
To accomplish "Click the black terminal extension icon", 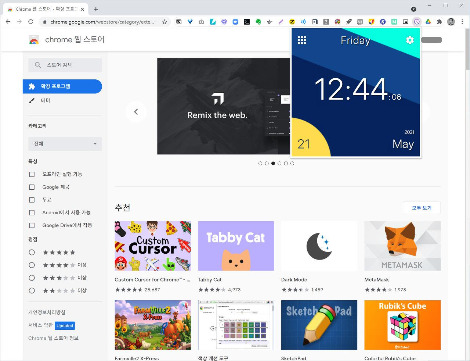I will (x=247, y=22).
